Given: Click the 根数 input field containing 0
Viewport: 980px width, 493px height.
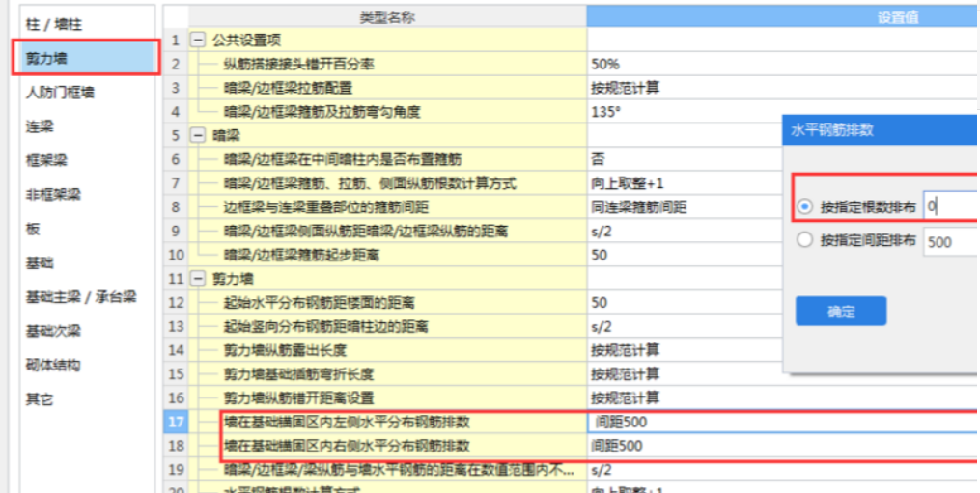Looking at the screenshot, I should tap(950, 205).
